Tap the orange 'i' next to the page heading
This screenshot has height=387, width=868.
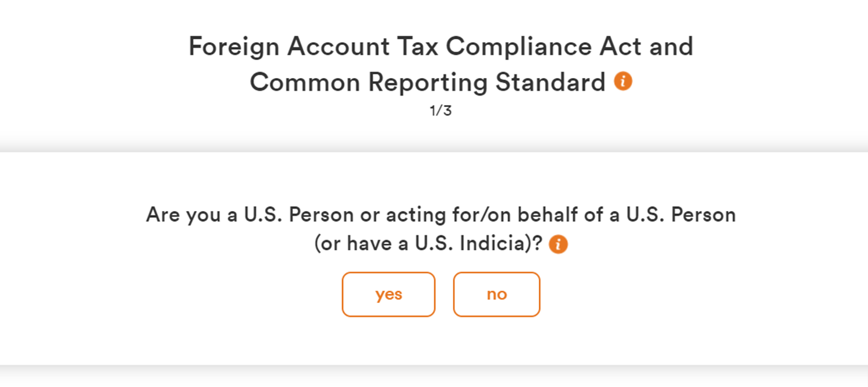623,81
